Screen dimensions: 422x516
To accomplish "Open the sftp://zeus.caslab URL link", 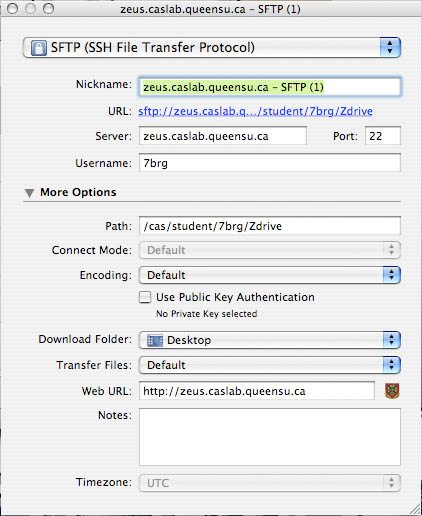I will pos(255,111).
